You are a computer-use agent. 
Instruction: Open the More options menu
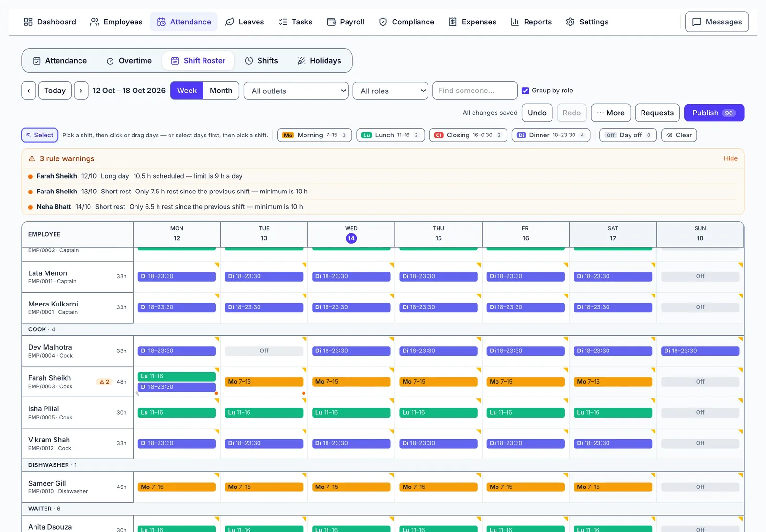pyautogui.click(x=610, y=113)
